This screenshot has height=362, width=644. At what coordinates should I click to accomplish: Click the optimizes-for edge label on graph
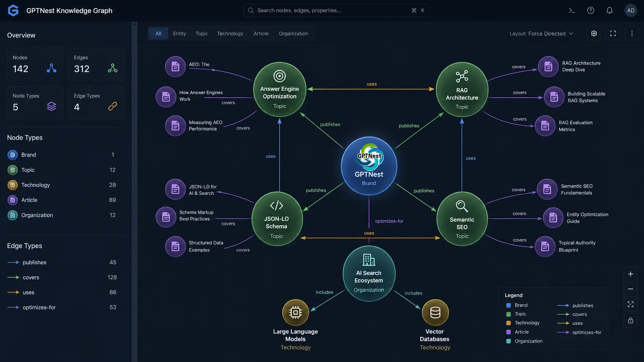click(x=389, y=221)
